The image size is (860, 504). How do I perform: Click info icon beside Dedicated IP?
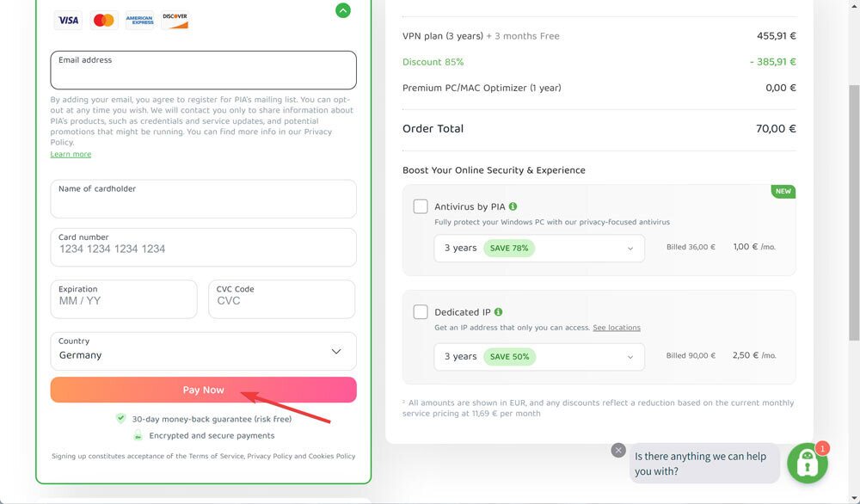pyautogui.click(x=499, y=312)
